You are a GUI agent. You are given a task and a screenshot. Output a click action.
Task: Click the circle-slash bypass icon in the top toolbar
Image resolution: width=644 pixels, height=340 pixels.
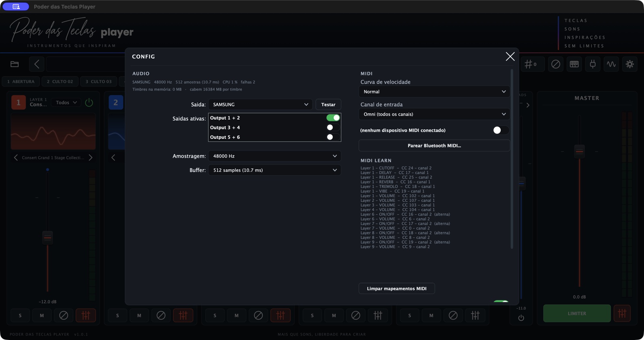pyautogui.click(x=555, y=64)
